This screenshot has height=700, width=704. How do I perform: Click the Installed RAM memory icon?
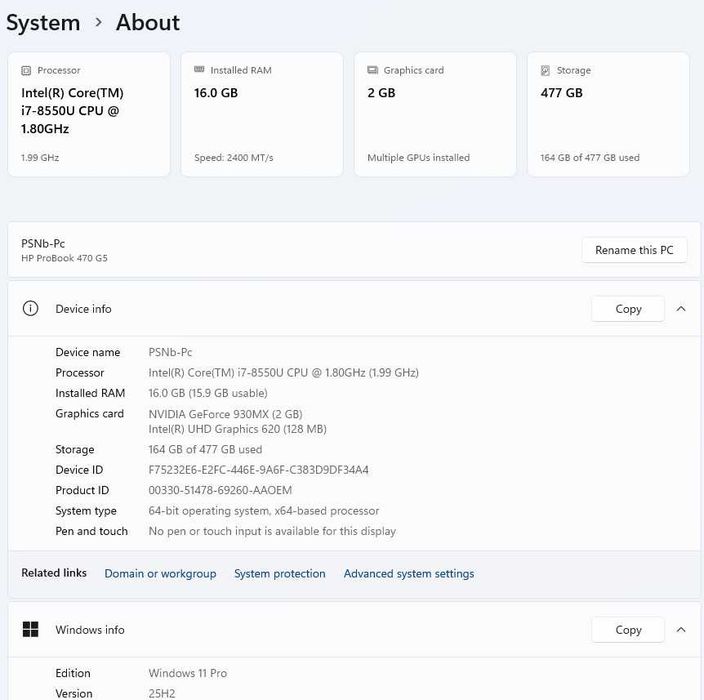pos(199,70)
